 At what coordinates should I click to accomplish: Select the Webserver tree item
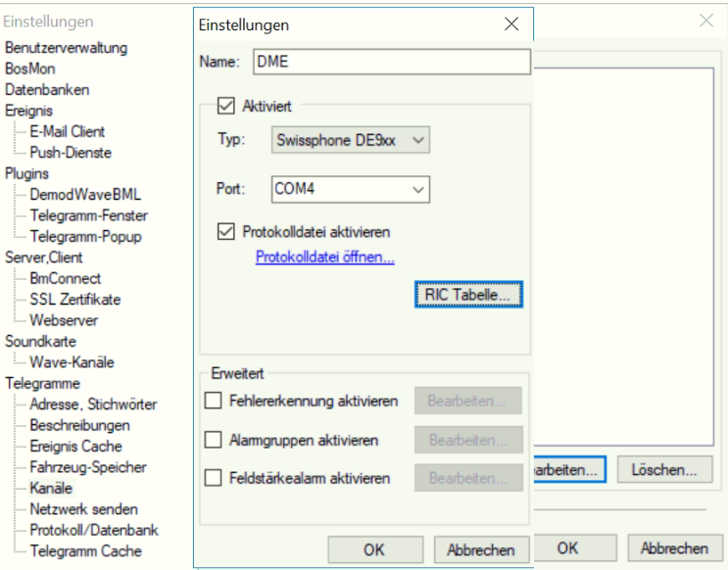pyautogui.click(x=63, y=320)
